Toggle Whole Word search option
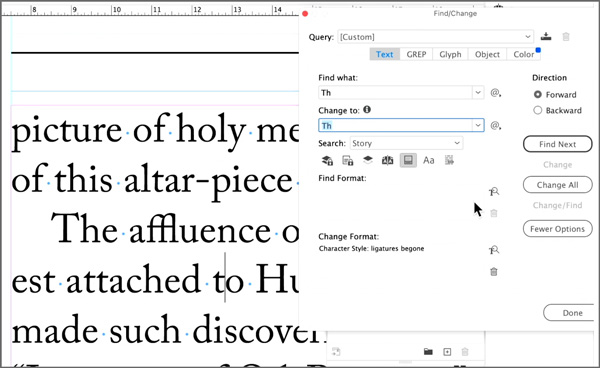600x368 pixels. click(449, 160)
